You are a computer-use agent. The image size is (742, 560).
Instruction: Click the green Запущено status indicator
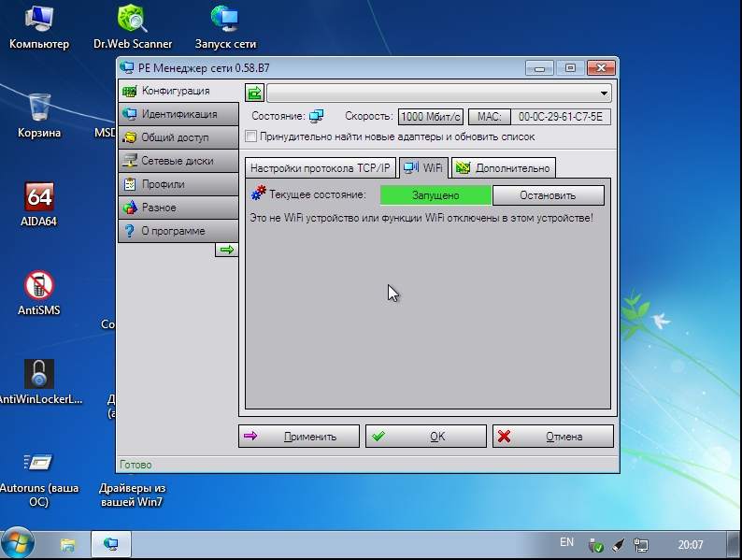(x=435, y=195)
